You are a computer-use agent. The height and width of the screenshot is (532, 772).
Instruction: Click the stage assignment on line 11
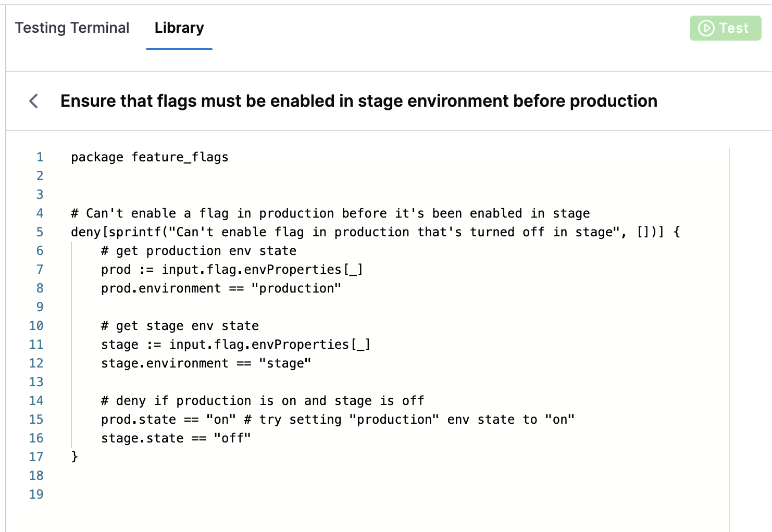tap(235, 344)
